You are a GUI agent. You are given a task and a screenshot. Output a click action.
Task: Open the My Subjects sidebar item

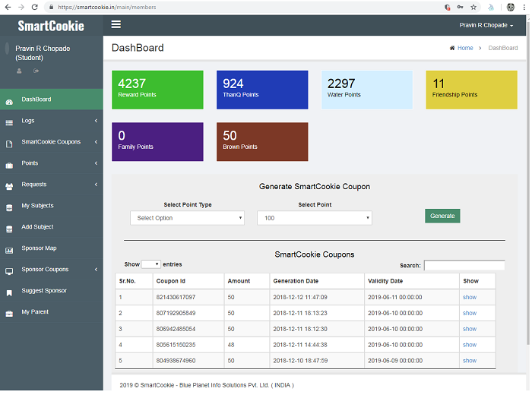pos(37,206)
